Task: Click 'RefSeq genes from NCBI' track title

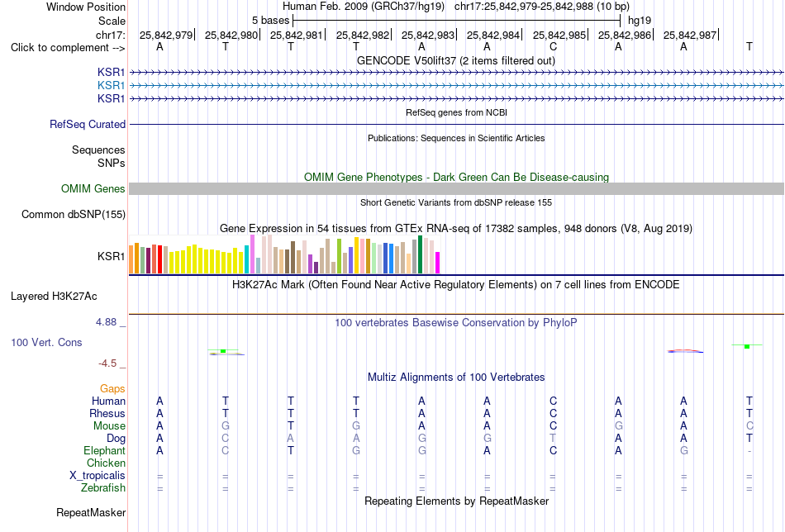Action: tap(456, 112)
